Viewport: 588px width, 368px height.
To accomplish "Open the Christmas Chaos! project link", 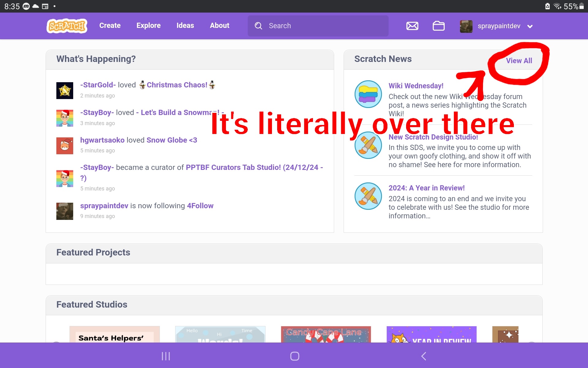I will coord(177,85).
